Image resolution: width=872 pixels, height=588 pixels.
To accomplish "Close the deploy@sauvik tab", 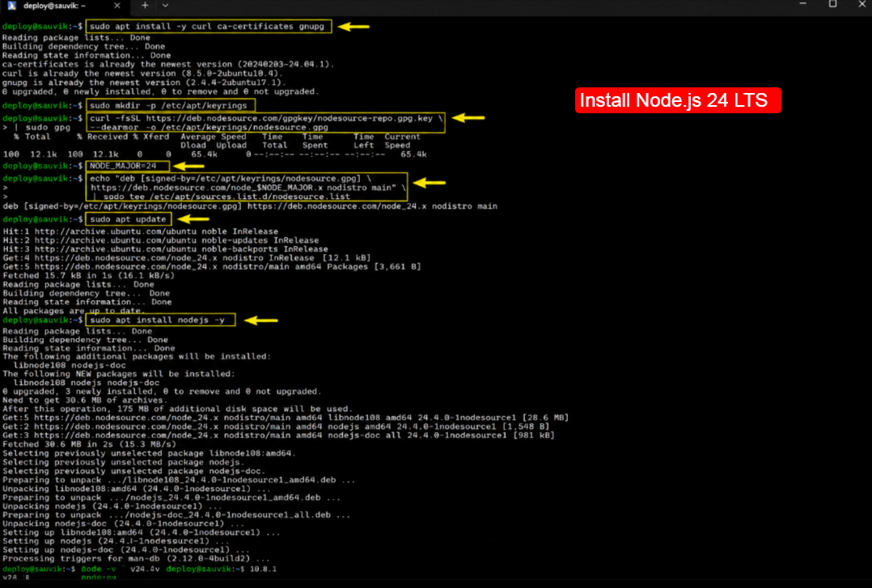I will click(116, 6).
